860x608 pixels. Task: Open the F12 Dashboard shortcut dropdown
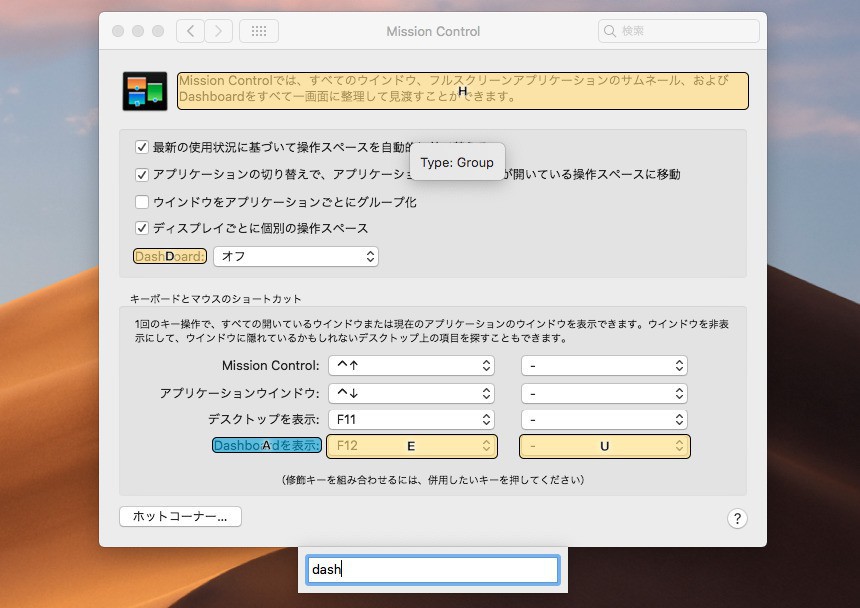tap(411, 446)
